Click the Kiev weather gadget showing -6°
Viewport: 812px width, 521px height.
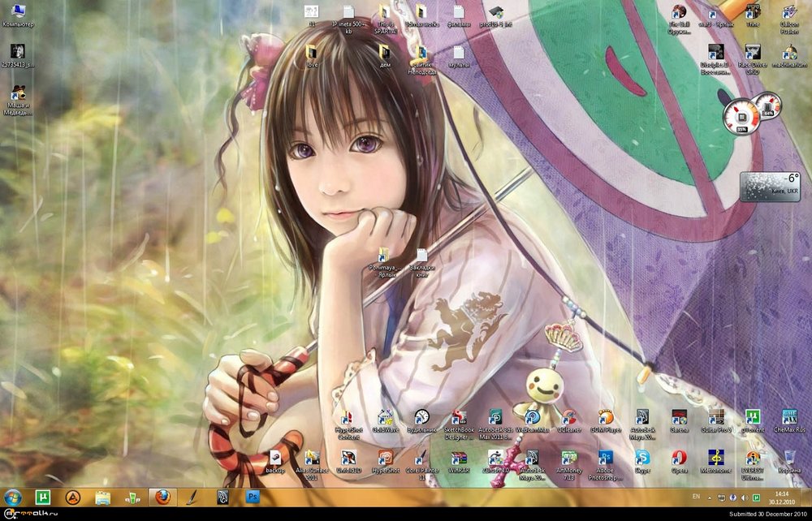point(769,187)
